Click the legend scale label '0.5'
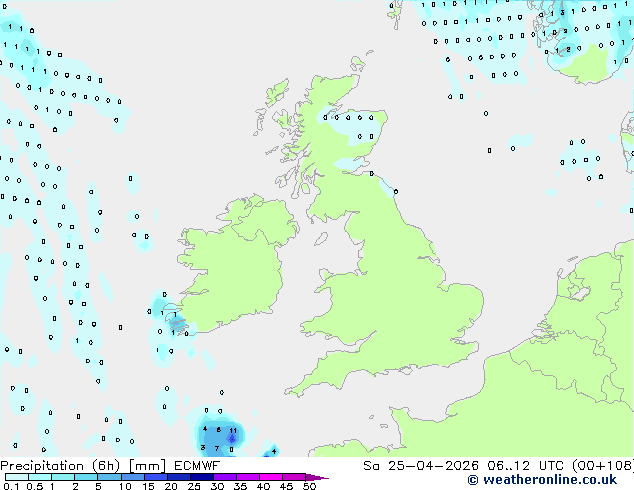The image size is (634, 490). click(x=34, y=486)
